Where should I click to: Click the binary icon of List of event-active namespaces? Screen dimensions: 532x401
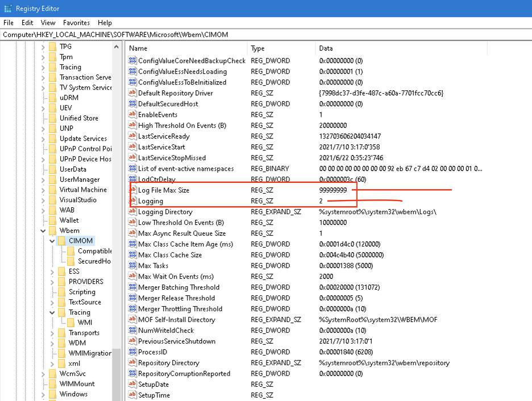pos(132,169)
